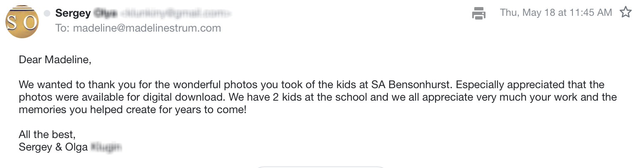Click the "All the best," closing line

pyautogui.click(x=47, y=135)
